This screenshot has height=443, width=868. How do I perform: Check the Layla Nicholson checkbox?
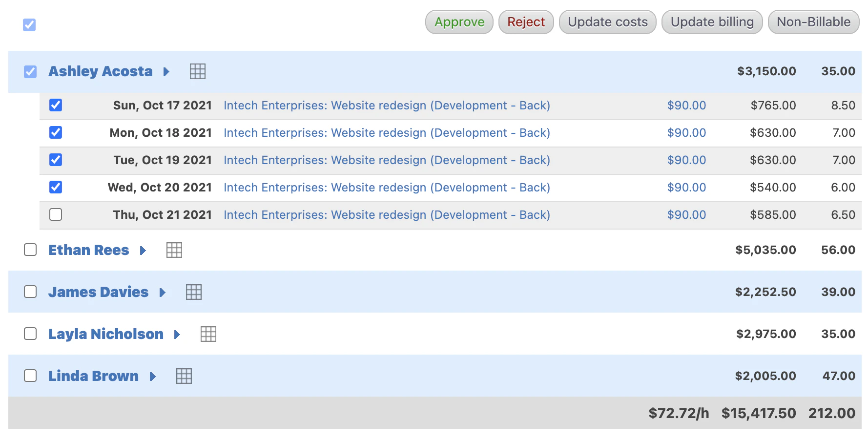30,334
